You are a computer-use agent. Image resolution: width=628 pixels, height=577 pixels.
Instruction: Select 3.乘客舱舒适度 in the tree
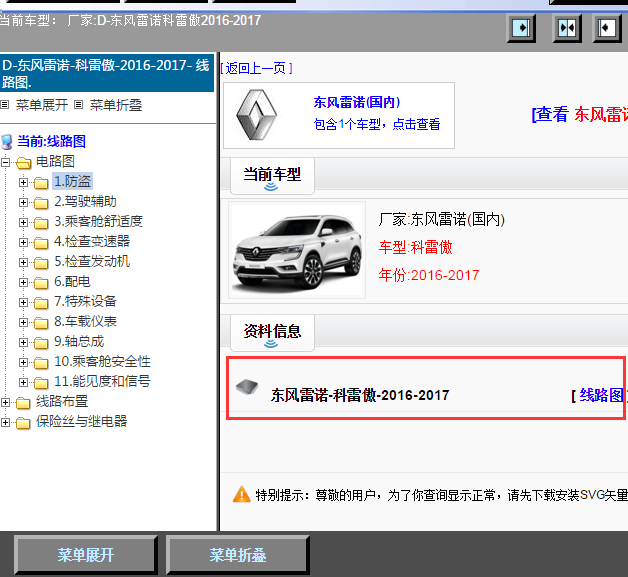[99, 221]
